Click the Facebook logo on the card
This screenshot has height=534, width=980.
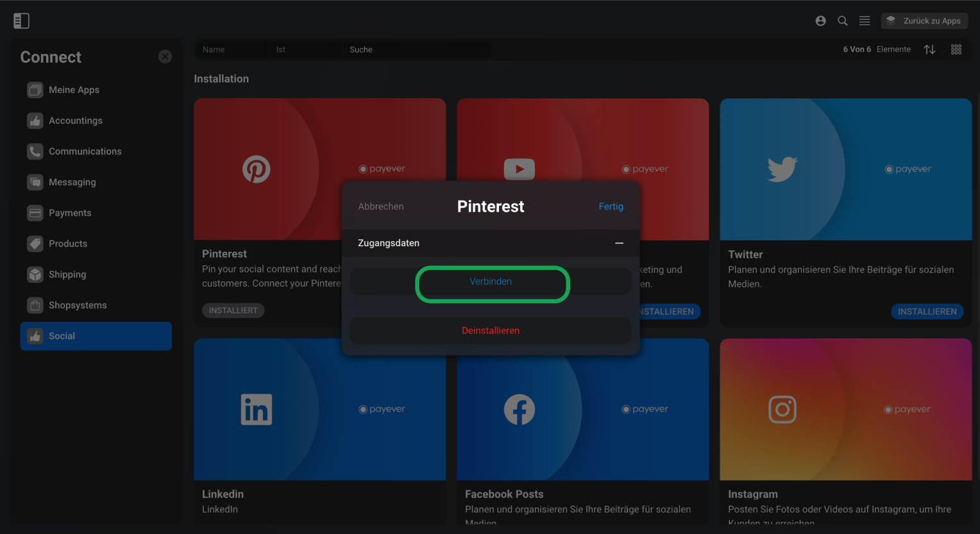tap(520, 410)
